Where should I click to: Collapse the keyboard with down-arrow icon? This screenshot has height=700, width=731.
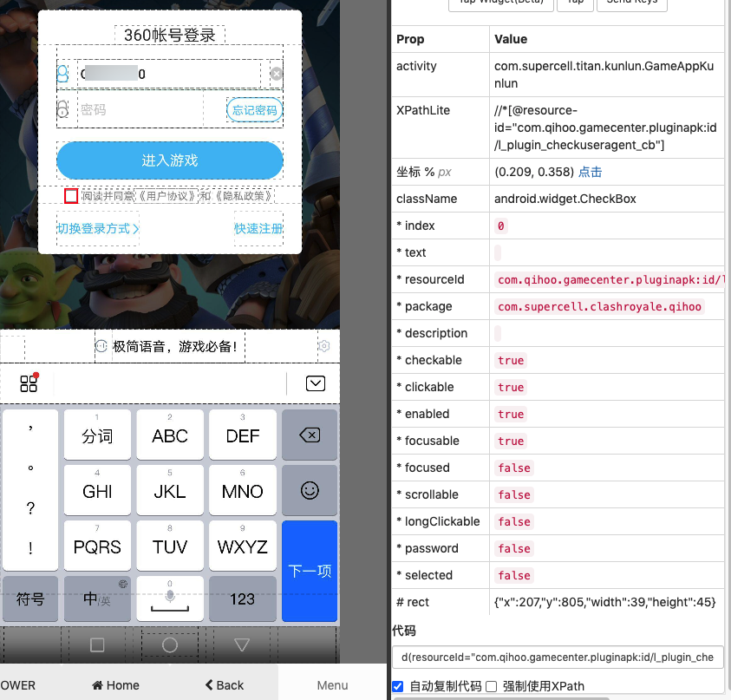pyautogui.click(x=316, y=383)
